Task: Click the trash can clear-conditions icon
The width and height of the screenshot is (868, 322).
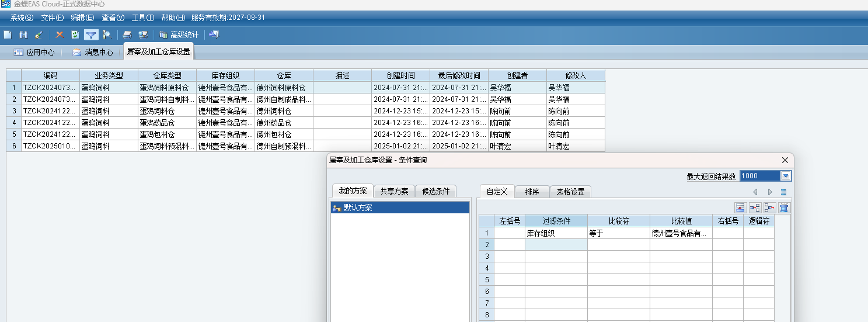Action: (x=784, y=207)
